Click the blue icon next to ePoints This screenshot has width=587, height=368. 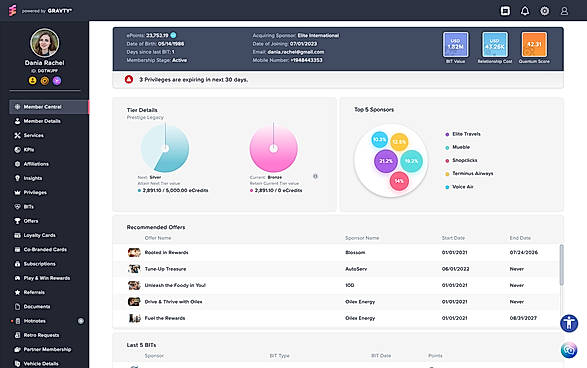[173, 35]
